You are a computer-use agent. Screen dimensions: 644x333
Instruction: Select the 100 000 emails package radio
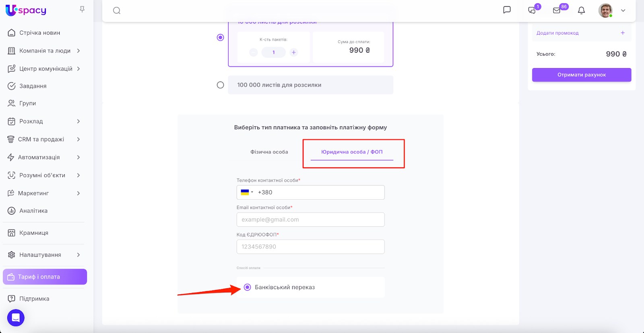[220, 85]
